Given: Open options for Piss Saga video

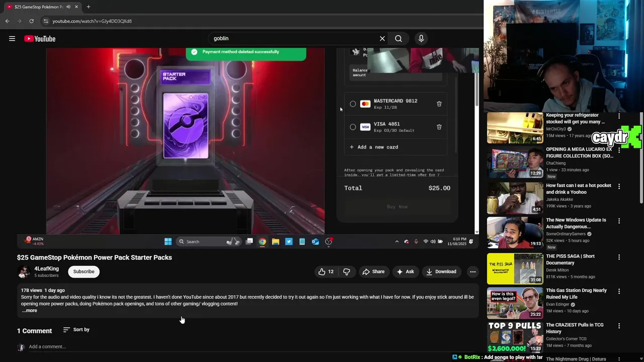Looking at the screenshot, I should [x=619, y=257].
